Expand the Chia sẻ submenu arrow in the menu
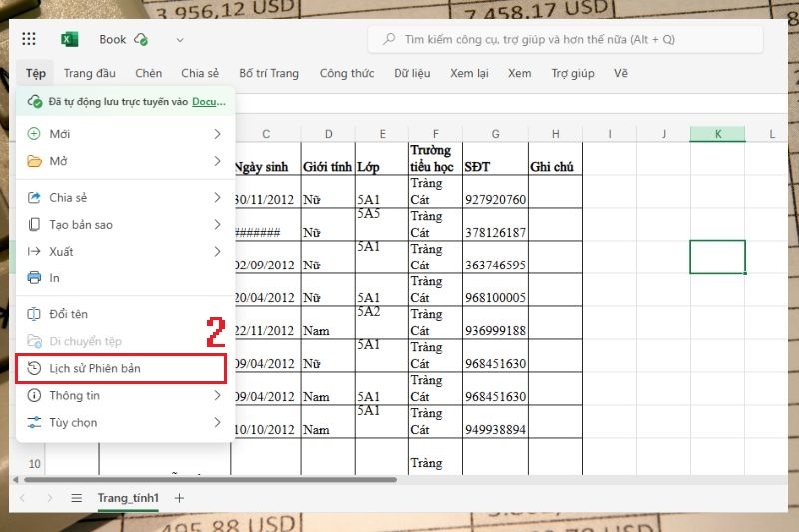Screen dimensions: 799x532 tap(217, 197)
